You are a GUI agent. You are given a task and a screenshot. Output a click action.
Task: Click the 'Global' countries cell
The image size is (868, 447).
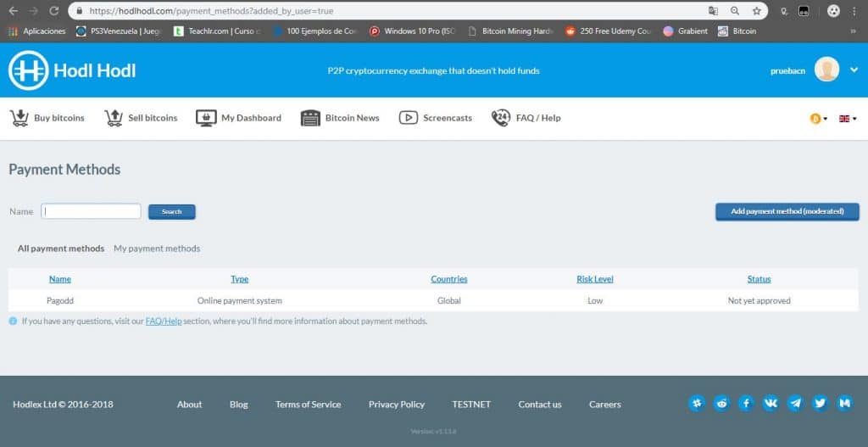449,301
